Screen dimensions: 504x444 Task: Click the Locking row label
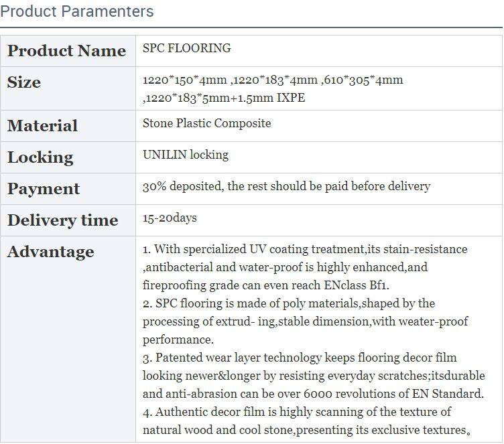coord(40,157)
